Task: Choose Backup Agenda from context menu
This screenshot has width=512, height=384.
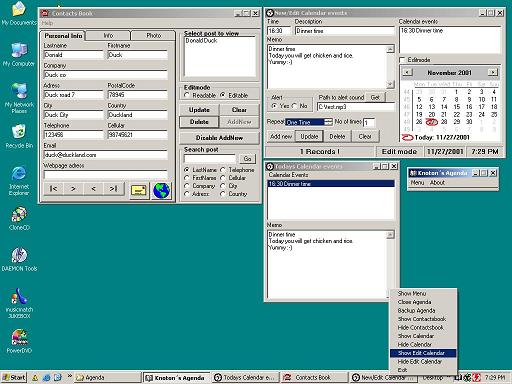Action: point(416,310)
